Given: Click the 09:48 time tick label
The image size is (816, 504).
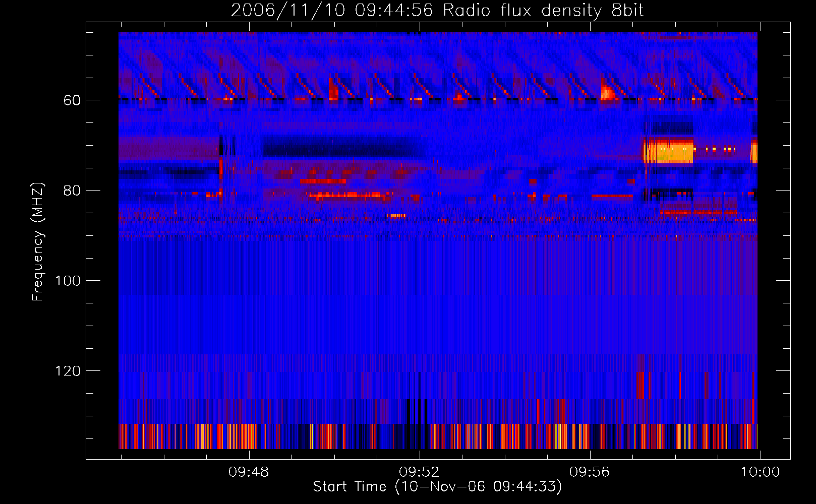Looking at the screenshot, I should click(249, 472).
